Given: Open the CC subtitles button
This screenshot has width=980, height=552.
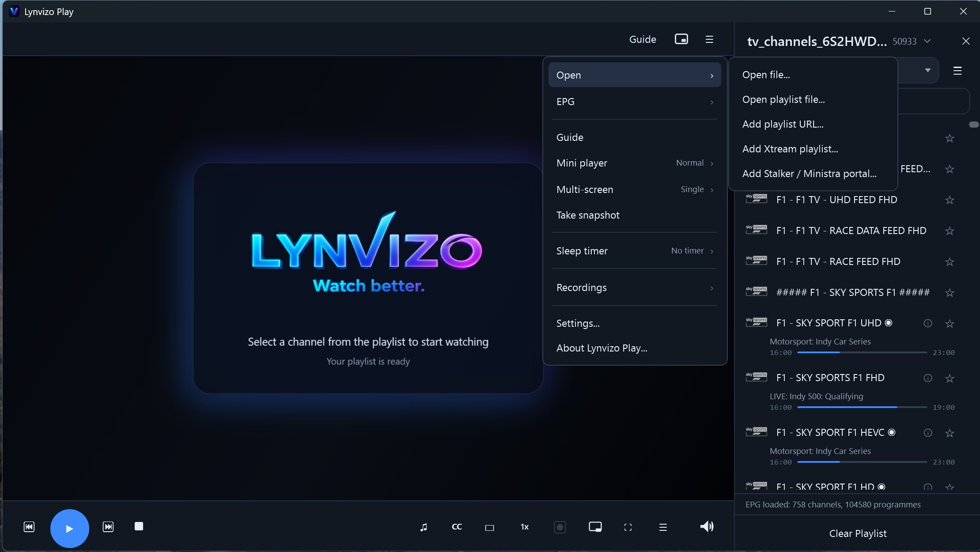Looking at the screenshot, I should pyautogui.click(x=457, y=527).
